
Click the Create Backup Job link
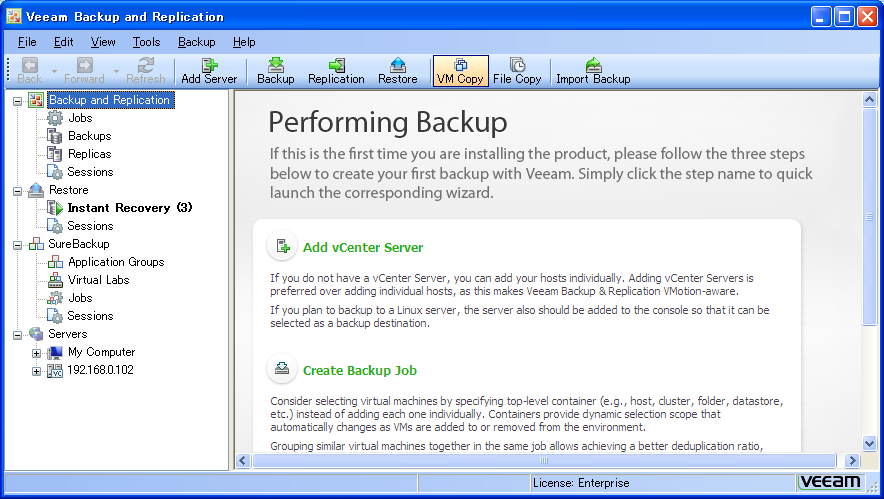point(360,370)
